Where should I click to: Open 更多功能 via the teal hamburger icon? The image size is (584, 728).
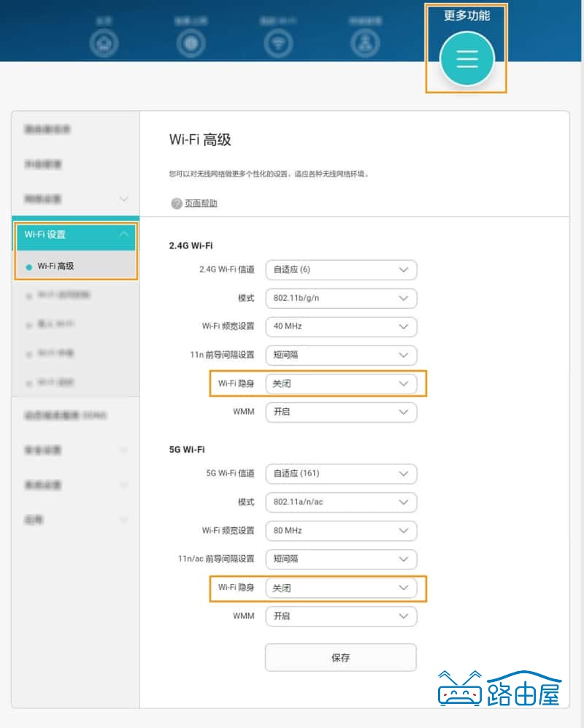[x=466, y=57]
